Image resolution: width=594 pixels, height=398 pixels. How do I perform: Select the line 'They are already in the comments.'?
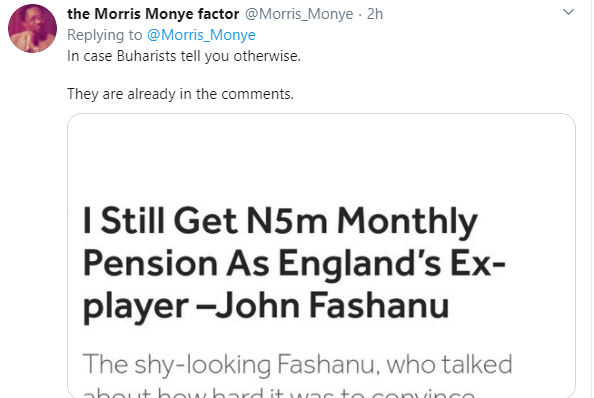coord(180,94)
